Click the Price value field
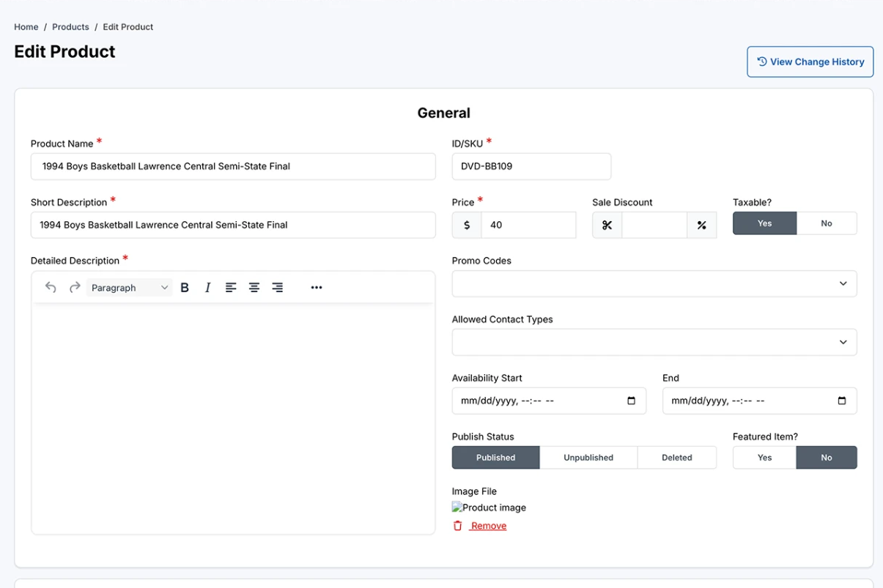883x588 pixels. 528,226
